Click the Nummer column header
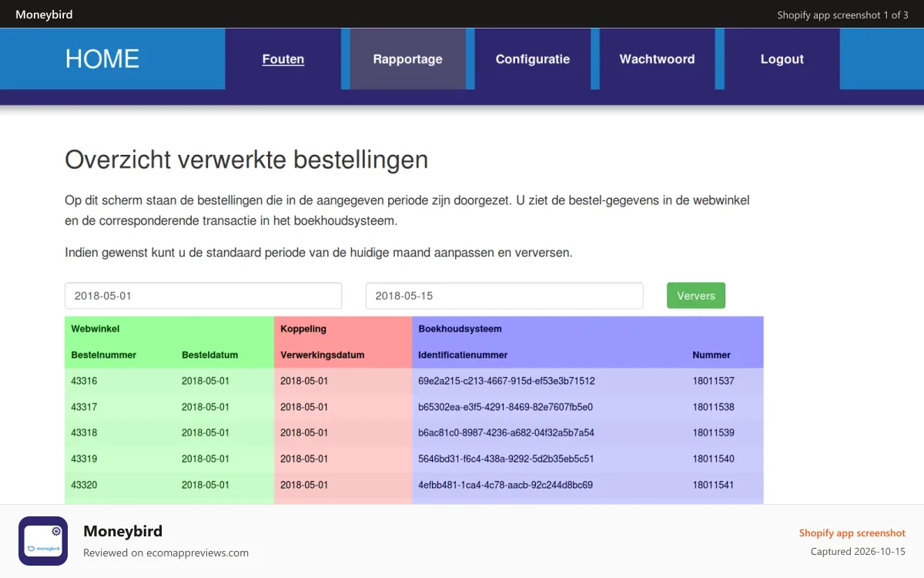Screen dimensions: 924x578 click(711, 355)
